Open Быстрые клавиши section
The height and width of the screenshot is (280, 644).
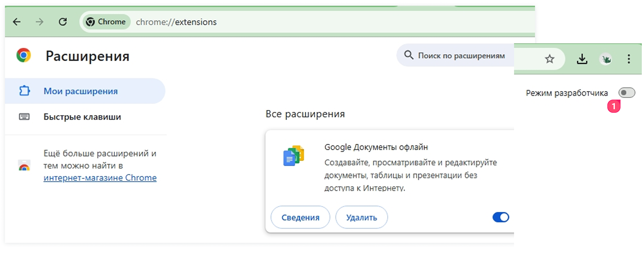(85, 117)
